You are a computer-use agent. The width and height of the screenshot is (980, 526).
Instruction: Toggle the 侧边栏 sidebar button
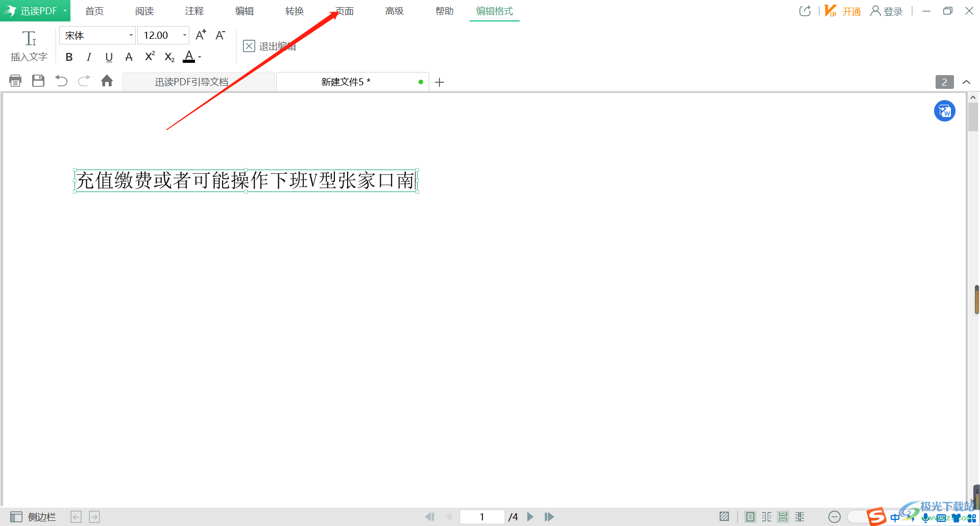(x=33, y=517)
